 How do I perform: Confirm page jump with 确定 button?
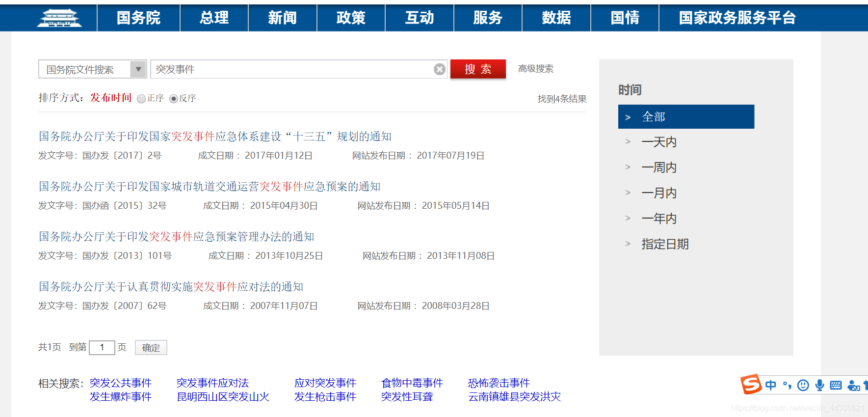[x=151, y=348]
